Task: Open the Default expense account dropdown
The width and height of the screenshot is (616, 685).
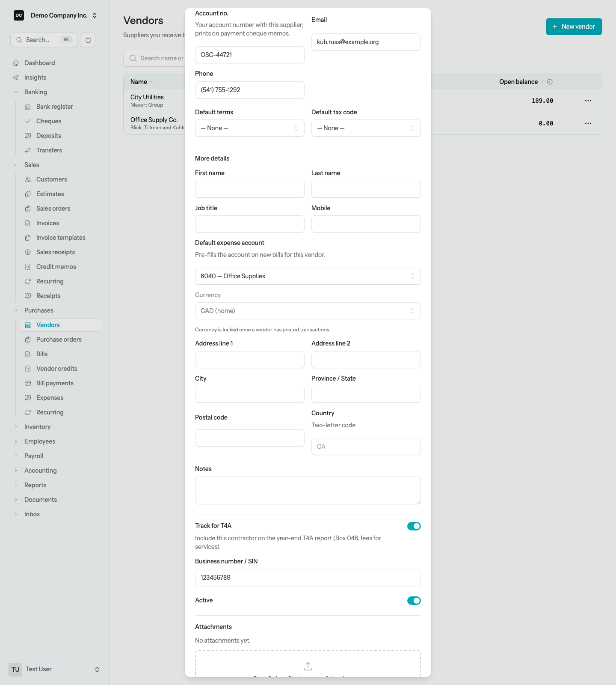Action: pos(308,276)
